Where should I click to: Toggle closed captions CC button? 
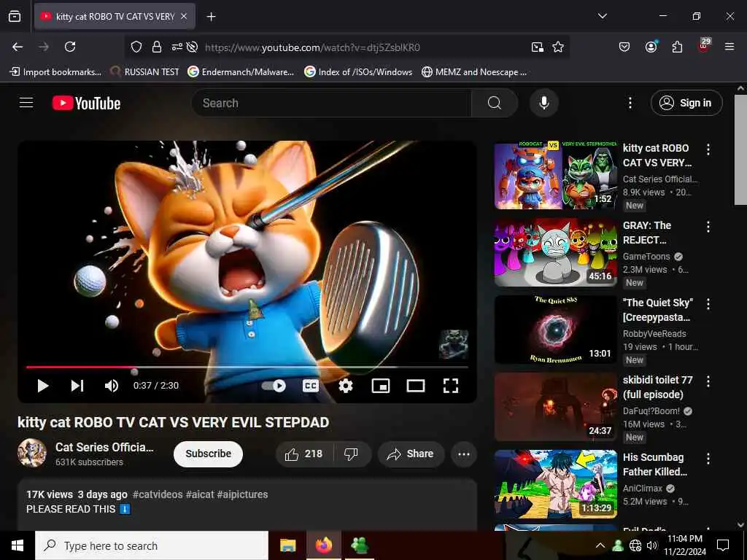click(x=311, y=386)
